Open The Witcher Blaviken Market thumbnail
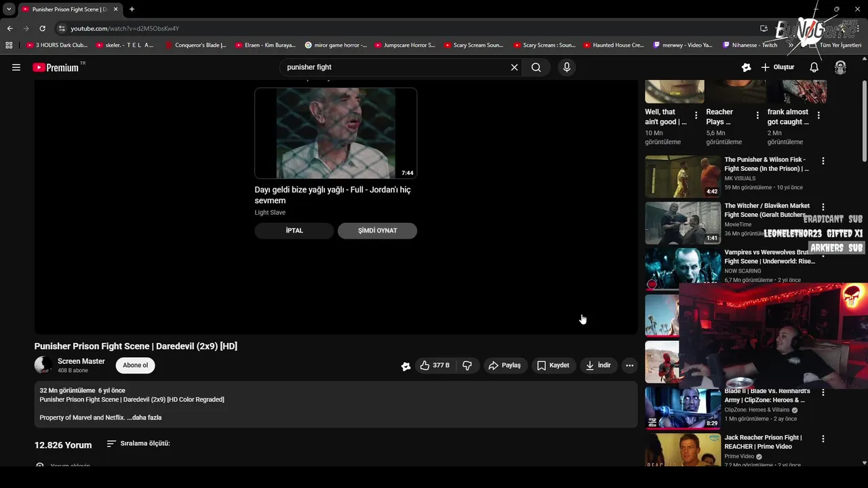The image size is (868, 488). coord(683,223)
